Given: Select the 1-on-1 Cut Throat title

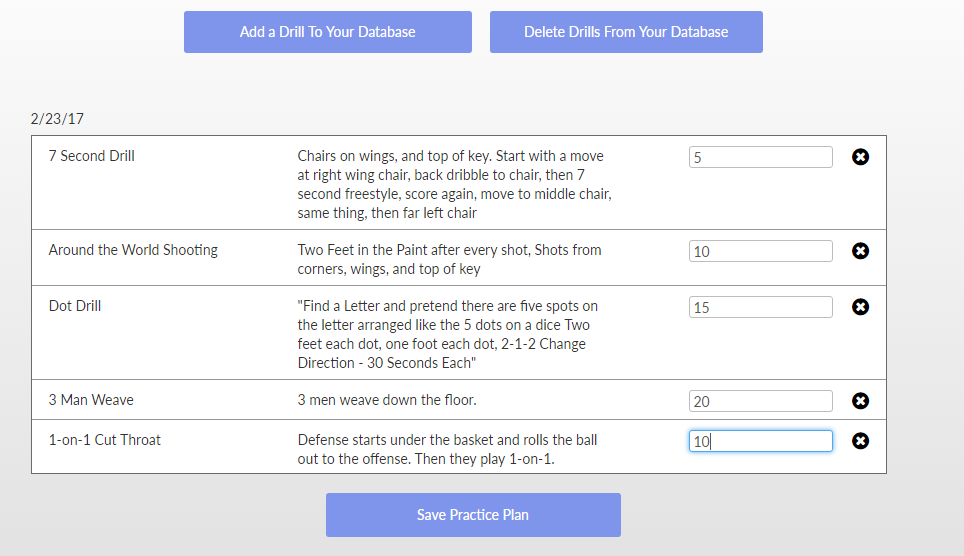Looking at the screenshot, I should (105, 440).
